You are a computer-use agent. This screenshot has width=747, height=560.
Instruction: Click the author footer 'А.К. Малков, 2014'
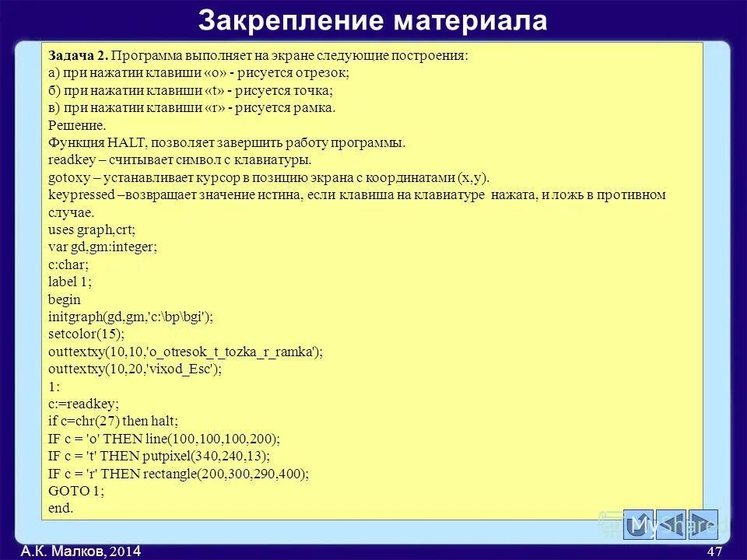[x=80, y=551]
